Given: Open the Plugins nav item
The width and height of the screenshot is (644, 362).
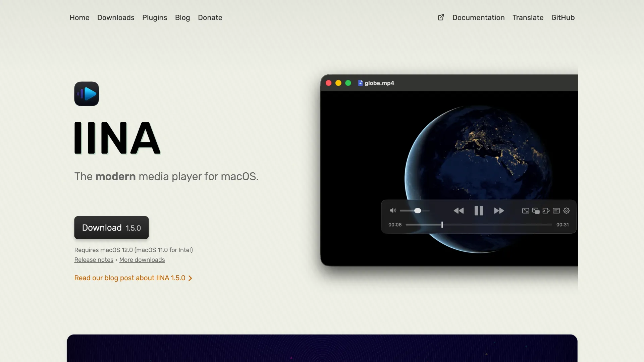Looking at the screenshot, I should 155,17.
